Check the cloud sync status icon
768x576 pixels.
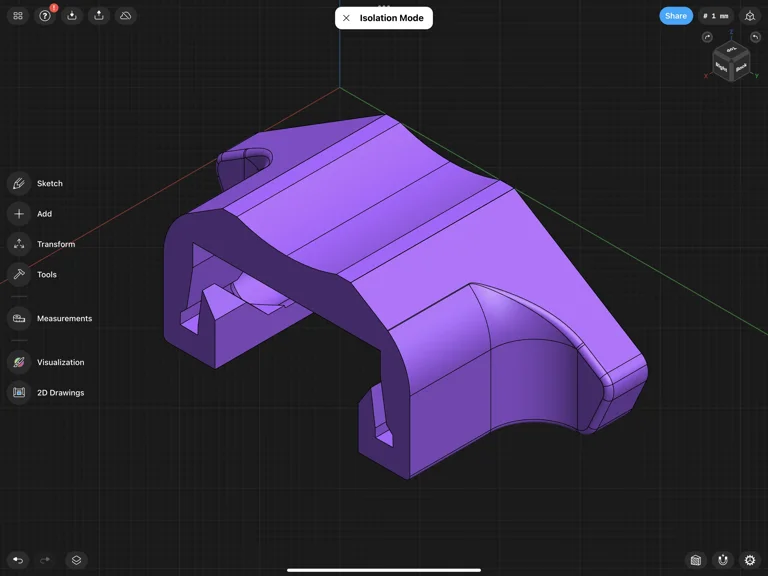tap(126, 16)
